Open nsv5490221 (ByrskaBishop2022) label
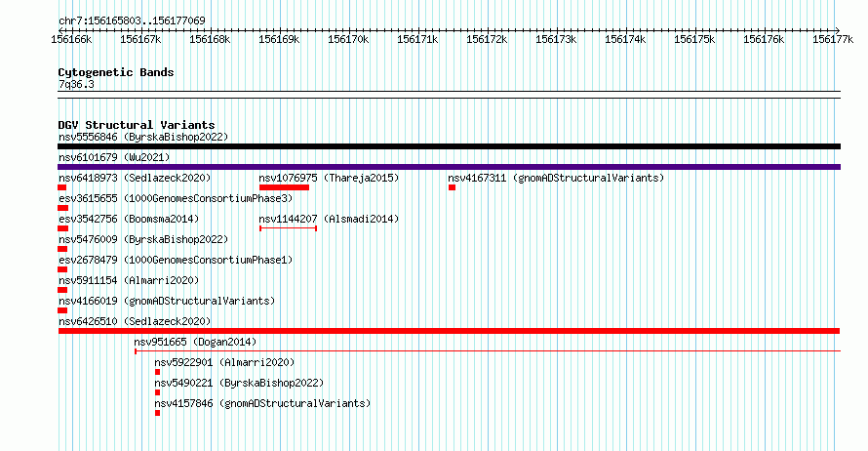Viewport: 868px width, 451px height. tap(239, 383)
